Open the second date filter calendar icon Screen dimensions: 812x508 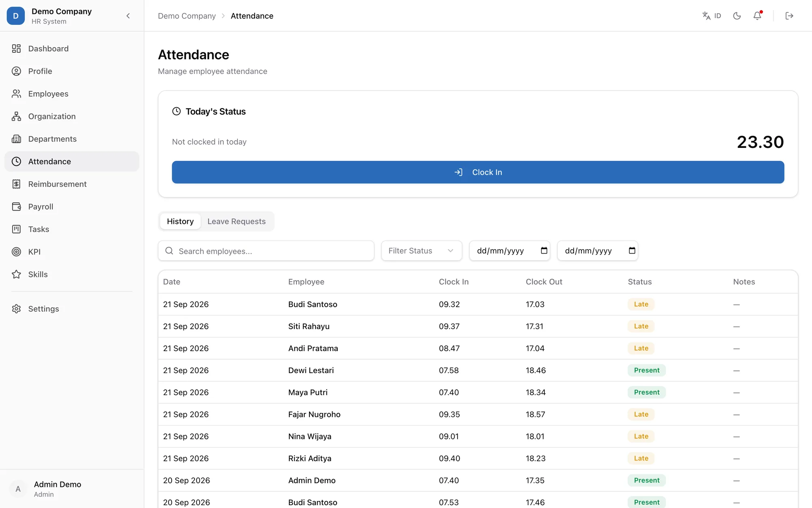632,251
